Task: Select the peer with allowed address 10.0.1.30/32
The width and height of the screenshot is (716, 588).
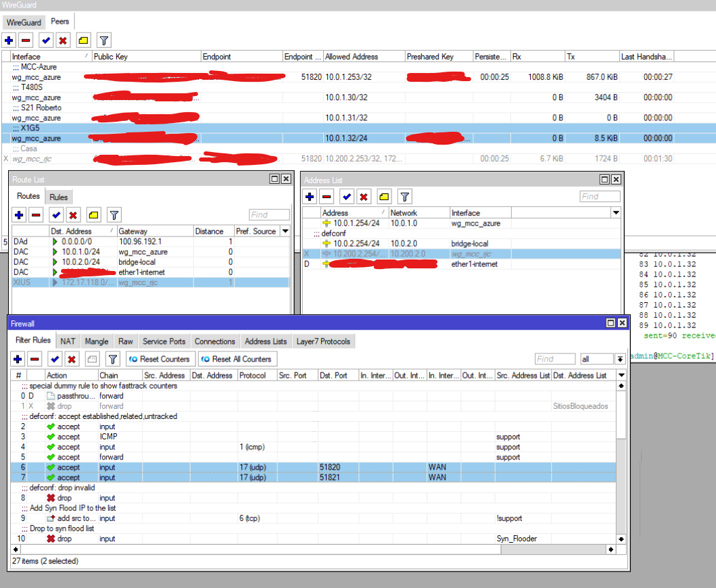Action: pos(358,98)
